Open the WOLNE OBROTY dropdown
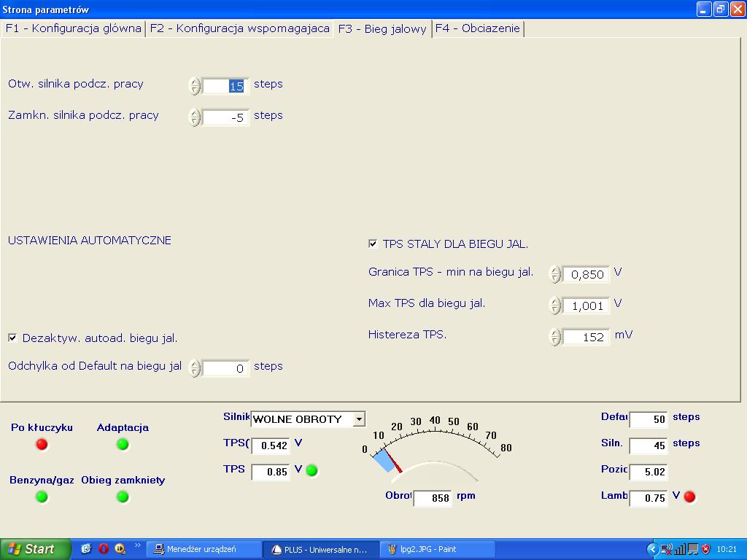 [358, 419]
